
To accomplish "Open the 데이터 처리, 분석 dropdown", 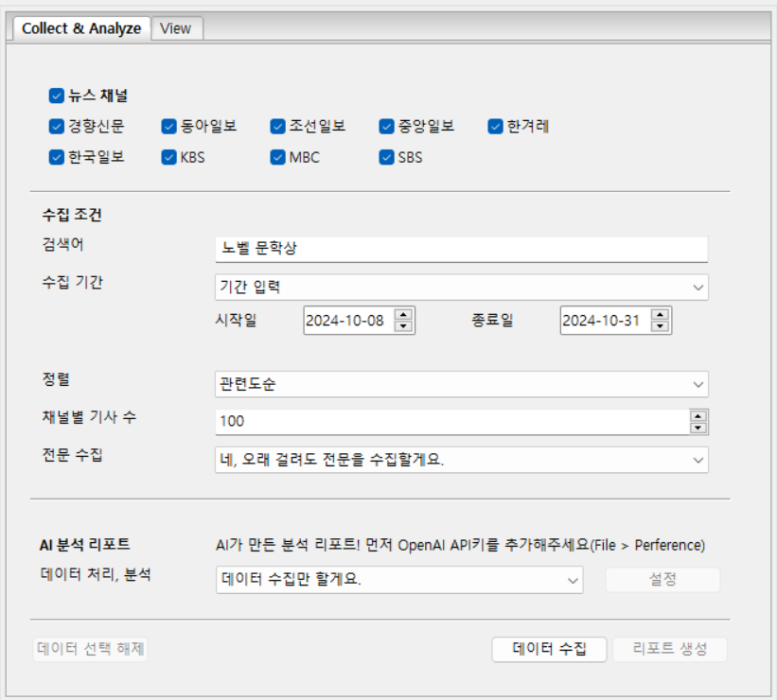I will click(399, 580).
